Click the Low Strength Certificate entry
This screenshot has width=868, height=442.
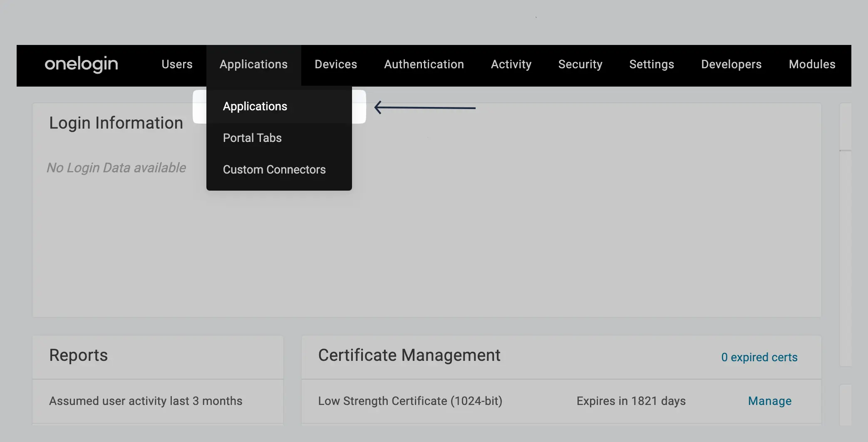pos(410,401)
